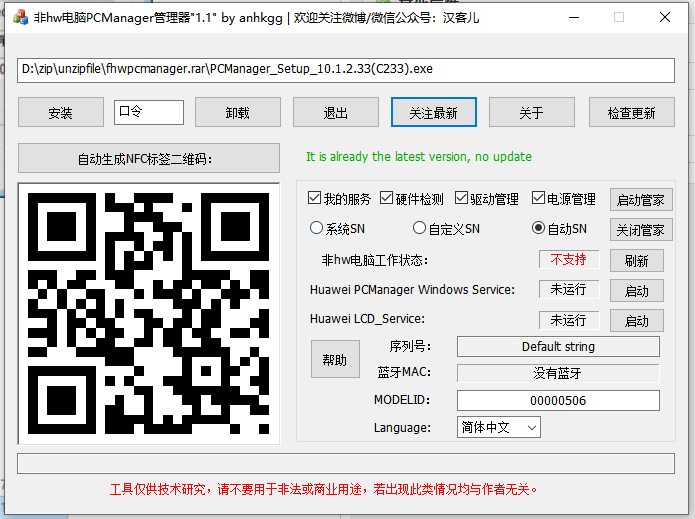The height and width of the screenshot is (519, 695).
Task: Open the 帮助 help button
Action: 335,359
